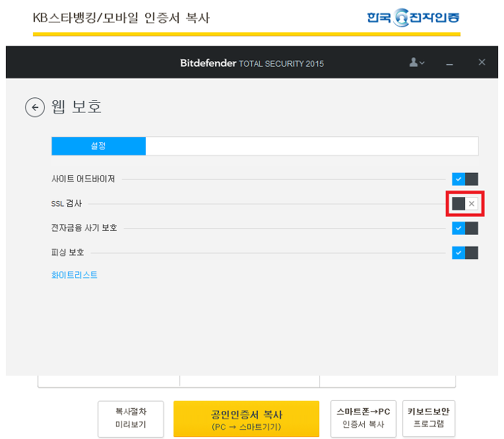Screen dimensions: 504x439
Task: Click the SSL 검사 label text
Action: 67,203
